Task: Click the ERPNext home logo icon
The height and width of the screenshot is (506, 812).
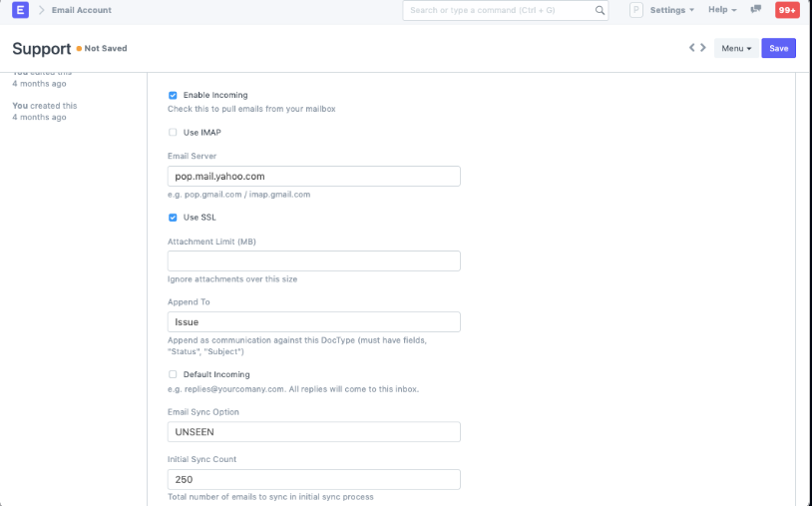Action: click(21, 10)
